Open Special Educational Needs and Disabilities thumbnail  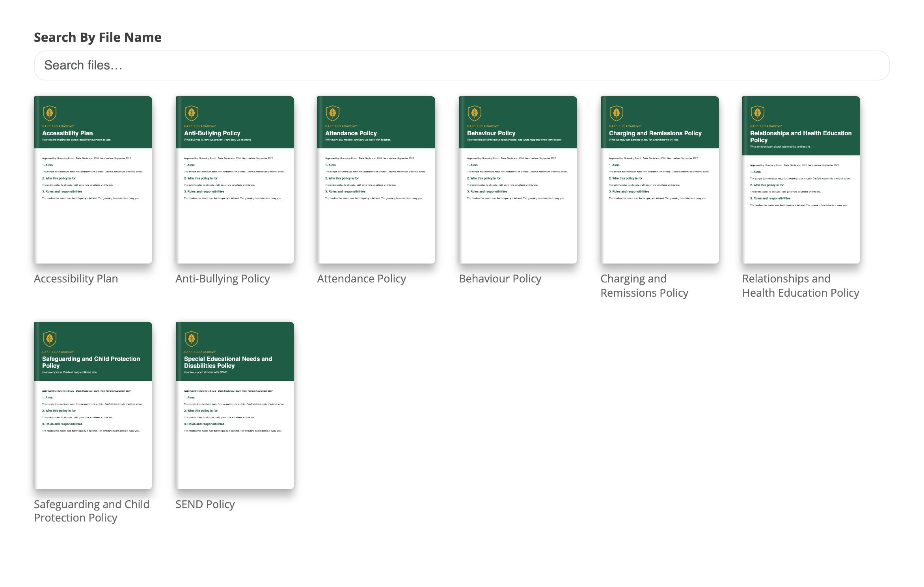tap(235, 406)
